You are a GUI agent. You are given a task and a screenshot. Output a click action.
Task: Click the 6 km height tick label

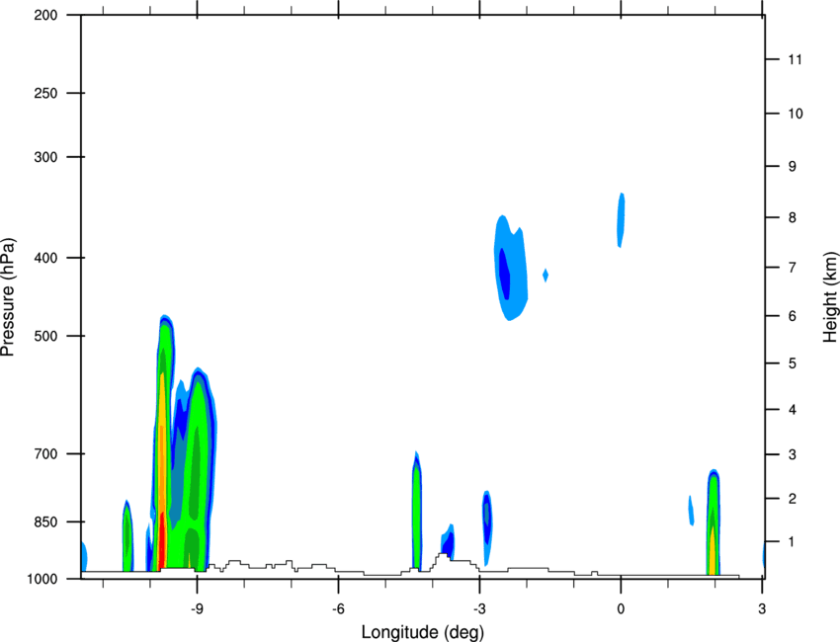tap(792, 316)
